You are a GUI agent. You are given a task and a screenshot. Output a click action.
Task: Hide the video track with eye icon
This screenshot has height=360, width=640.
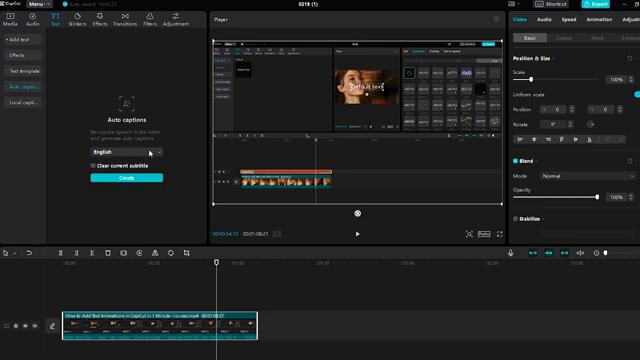pyautogui.click(x=25, y=326)
